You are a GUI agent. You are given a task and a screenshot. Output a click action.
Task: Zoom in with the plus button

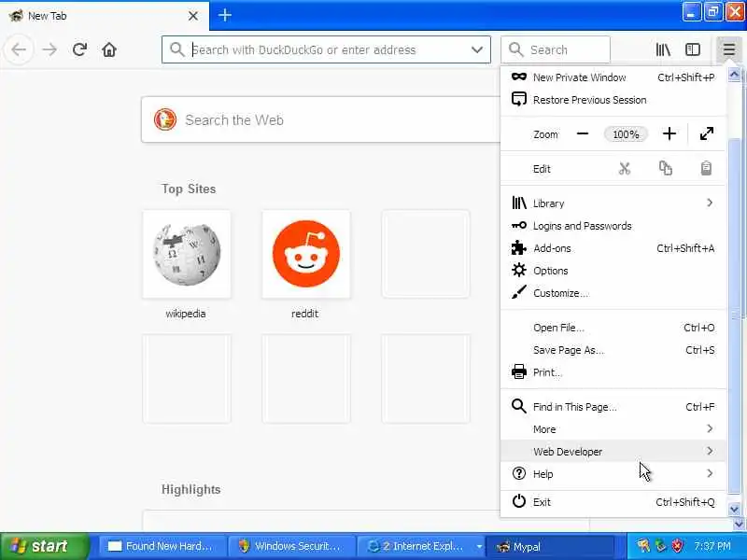point(669,133)
